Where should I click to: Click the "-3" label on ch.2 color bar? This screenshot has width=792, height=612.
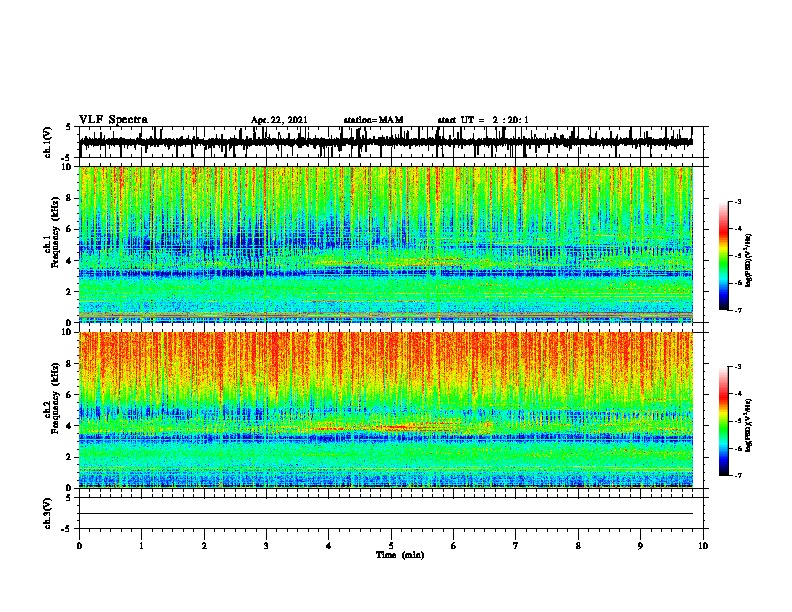click(x=737, y=367)
